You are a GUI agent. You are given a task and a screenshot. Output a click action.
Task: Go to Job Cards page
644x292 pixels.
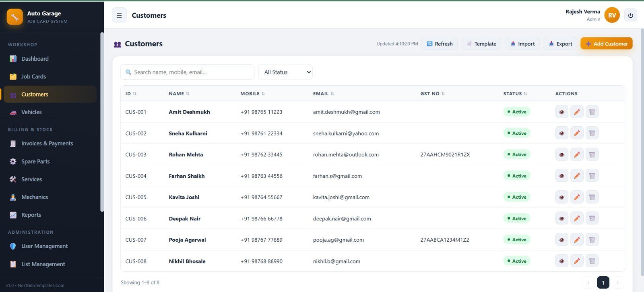point(50,76)
